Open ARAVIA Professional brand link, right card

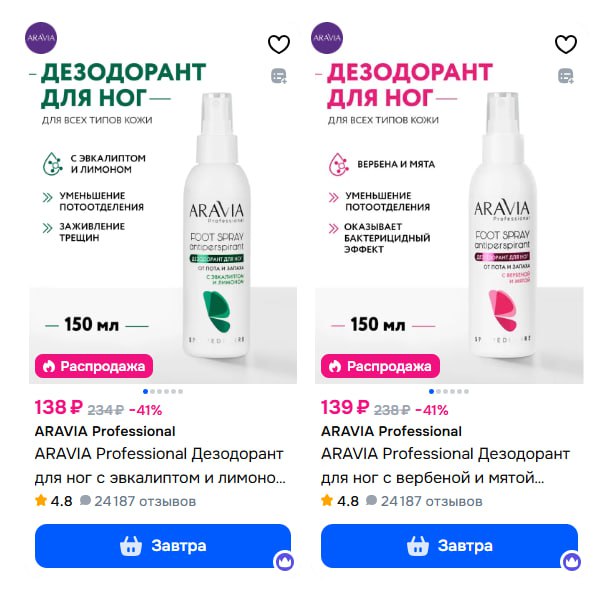pyautogui.click(x=391, y=431)
